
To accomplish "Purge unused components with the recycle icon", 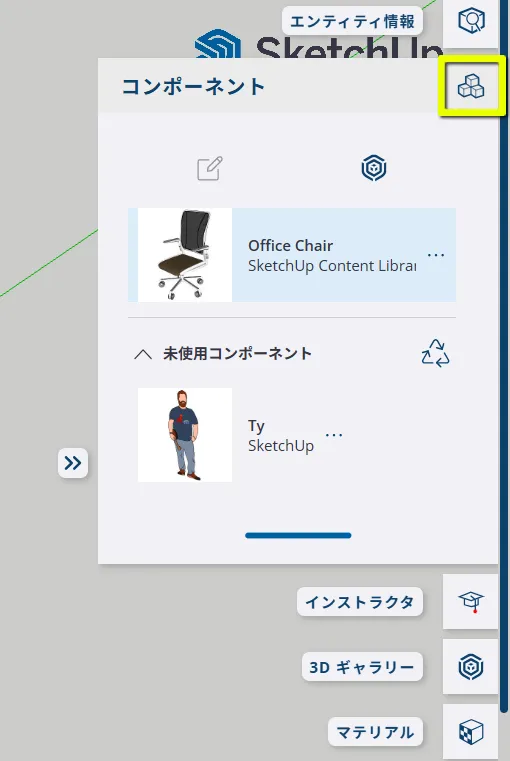I will click(435, 353).
